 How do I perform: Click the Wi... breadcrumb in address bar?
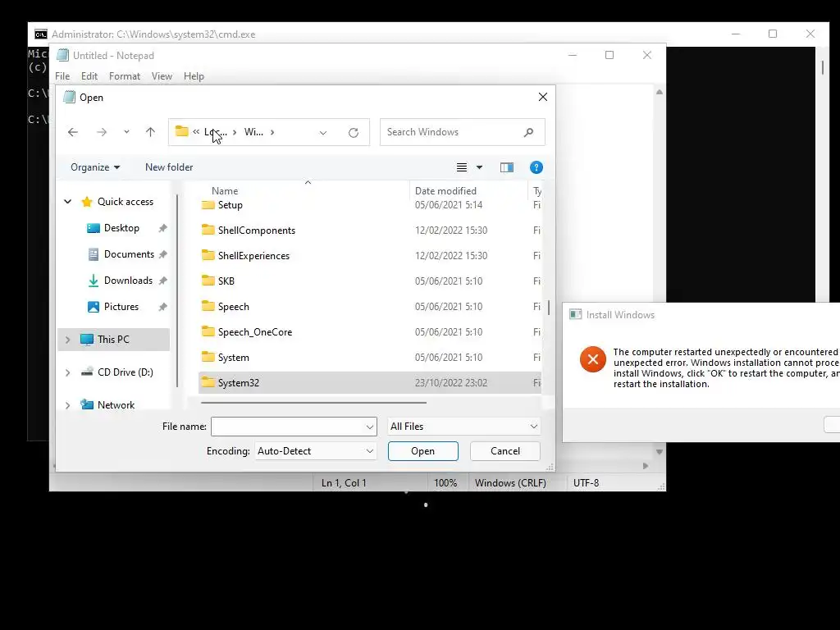tap(253, 132)
